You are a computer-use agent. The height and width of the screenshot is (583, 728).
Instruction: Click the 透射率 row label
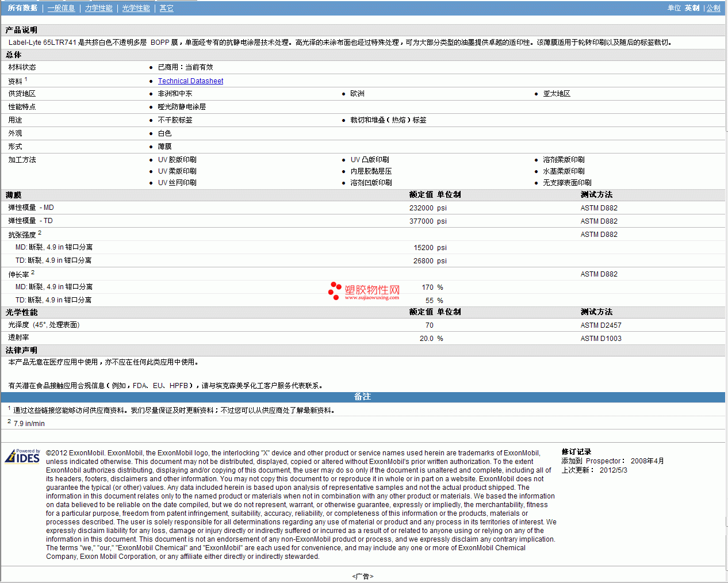coord(18,337)
